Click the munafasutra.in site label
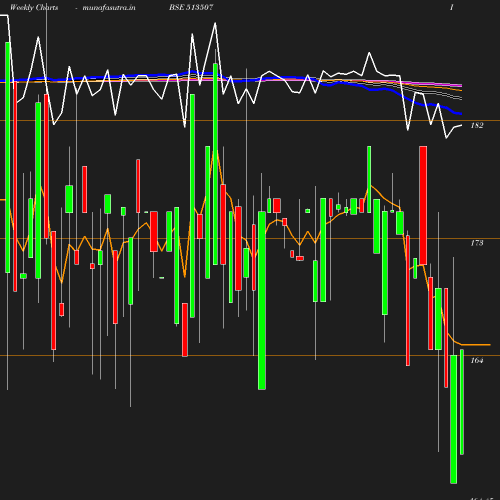 pos(109,7)
